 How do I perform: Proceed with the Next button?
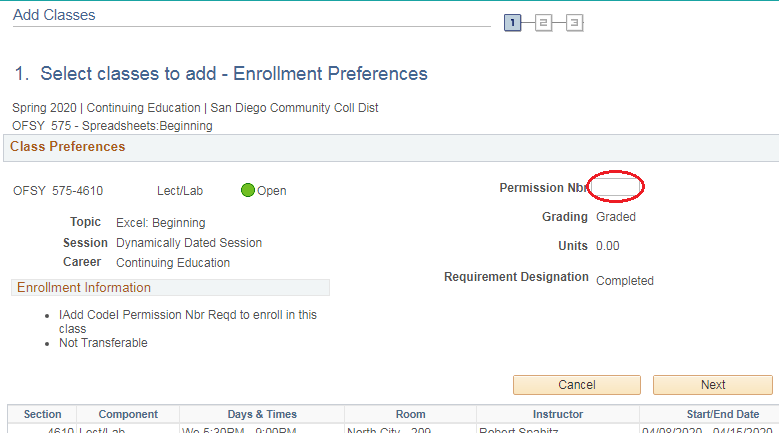(x=712, y=385)
